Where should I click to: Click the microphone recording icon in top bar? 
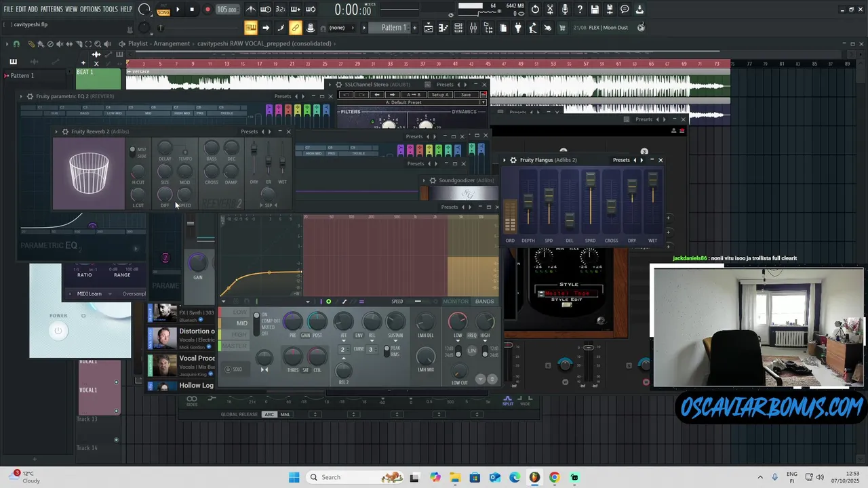coord(565,9)
